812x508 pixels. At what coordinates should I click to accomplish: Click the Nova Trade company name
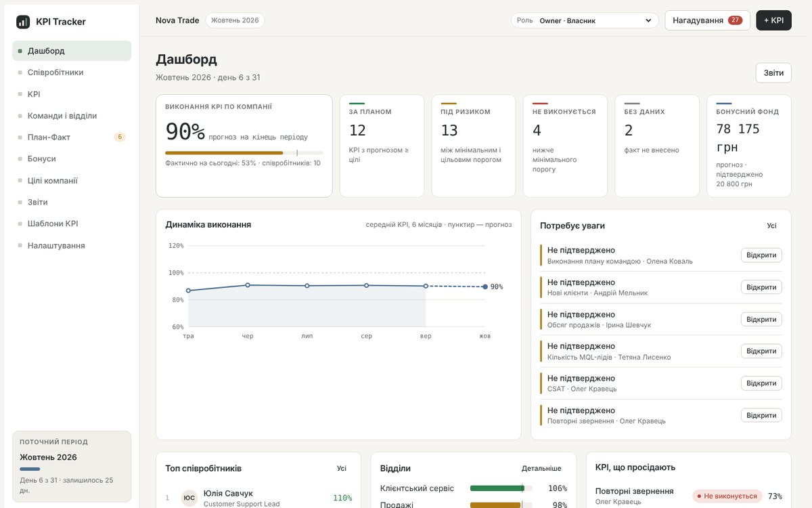coord(177,20)
